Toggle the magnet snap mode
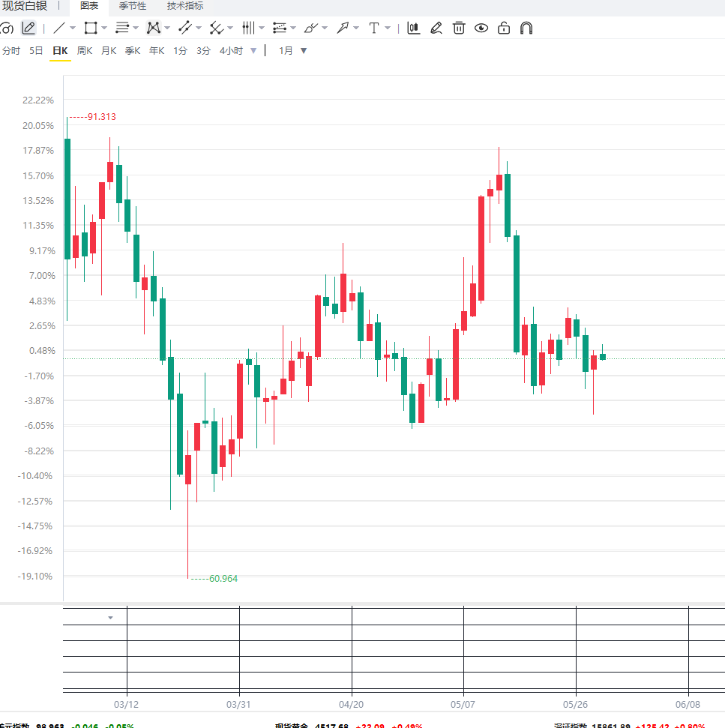725x728 pixels. tap(526, 28)
